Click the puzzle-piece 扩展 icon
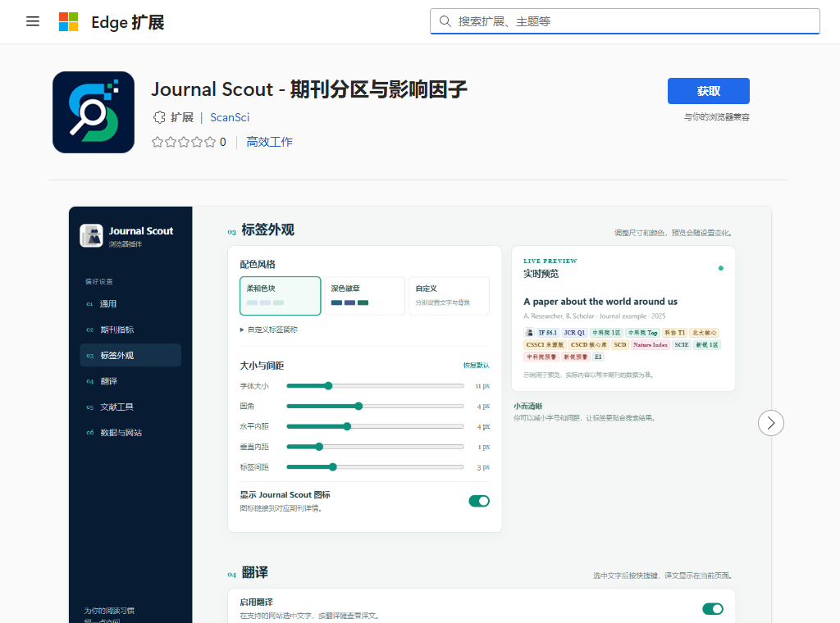Screen dimensions: 840x623 (159, 117)
